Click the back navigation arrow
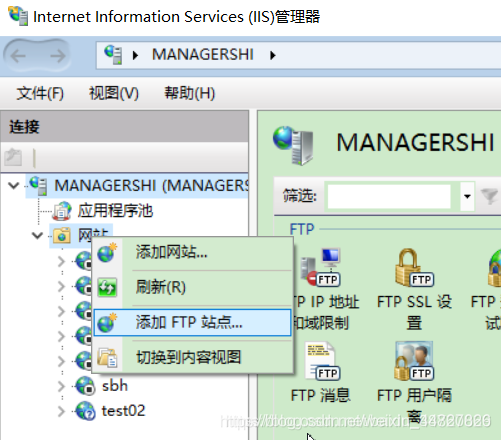This screenshot has width=501, height=440. click(18, 56)
